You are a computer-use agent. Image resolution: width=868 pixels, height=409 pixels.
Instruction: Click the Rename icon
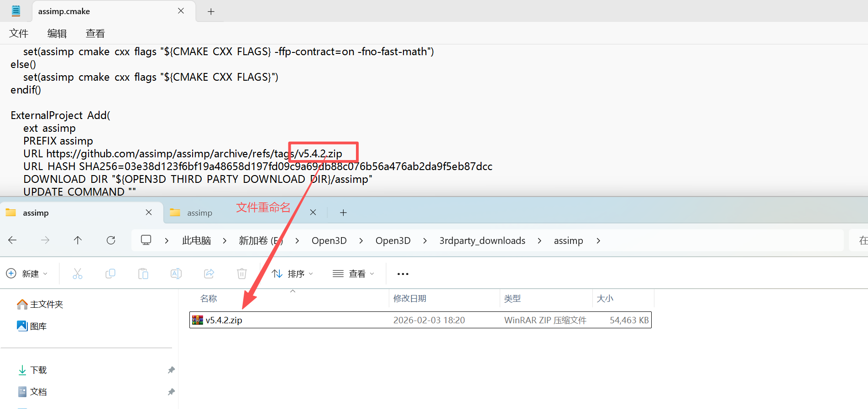(176, 274)
